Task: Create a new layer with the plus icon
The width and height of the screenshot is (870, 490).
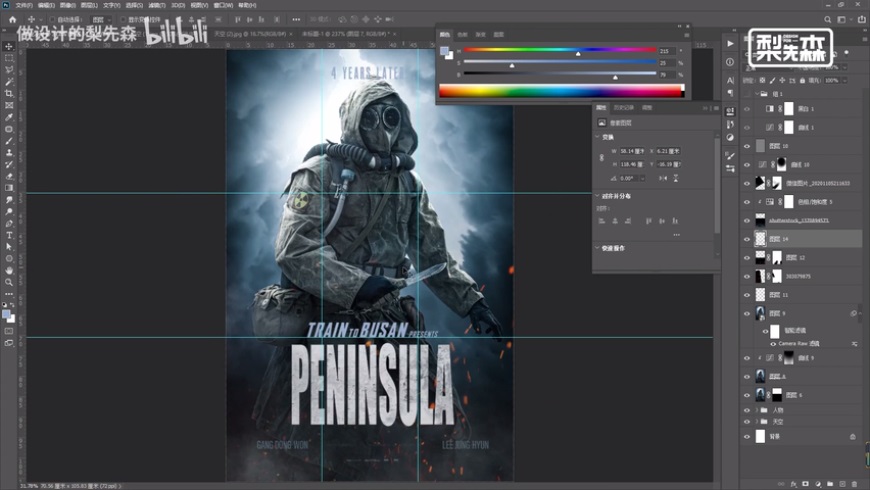Action: pyautogui.click(x=842, y=484)
